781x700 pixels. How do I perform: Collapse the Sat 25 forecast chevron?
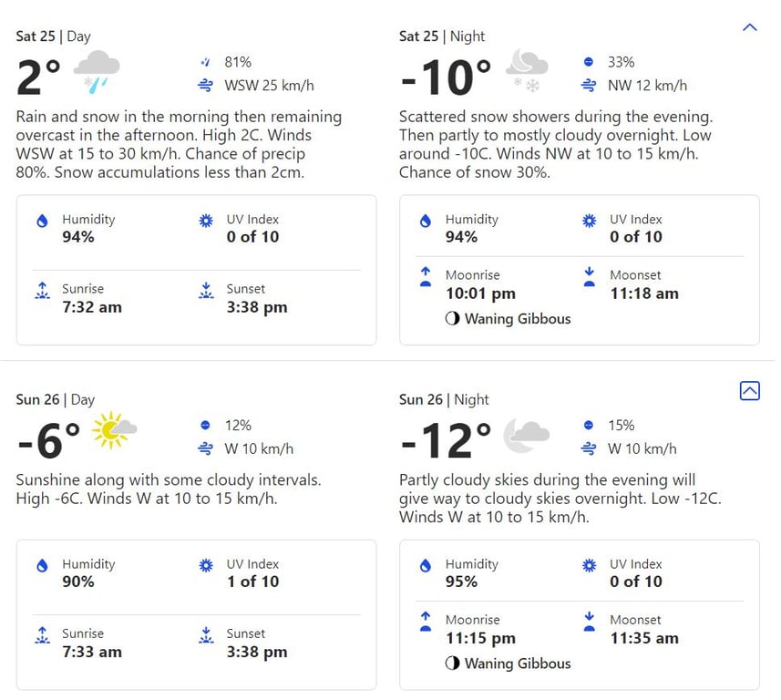point(750,27)
